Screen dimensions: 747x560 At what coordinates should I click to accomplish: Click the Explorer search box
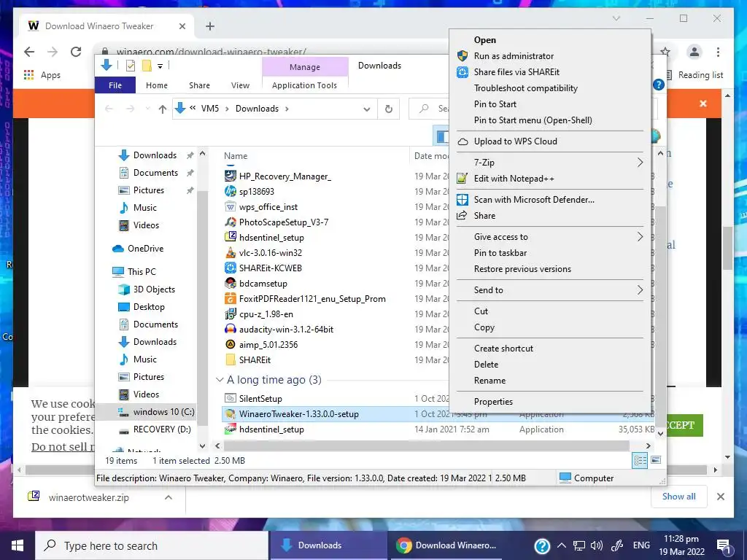point(429,109)
